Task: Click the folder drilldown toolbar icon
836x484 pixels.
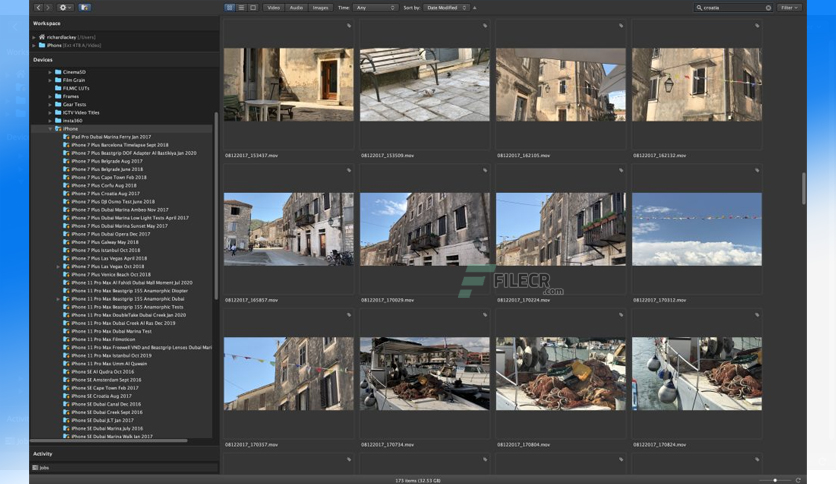Action: click(85, 7)
